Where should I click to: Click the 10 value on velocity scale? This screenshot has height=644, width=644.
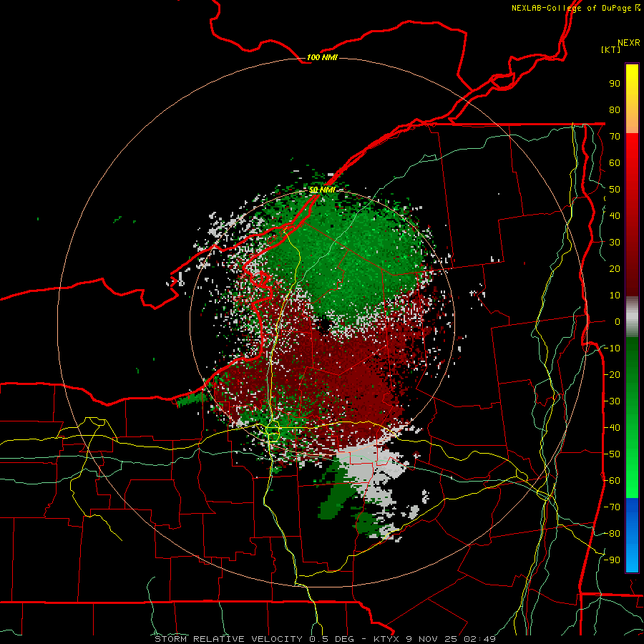pyautogui.click(x=615, y=296)
